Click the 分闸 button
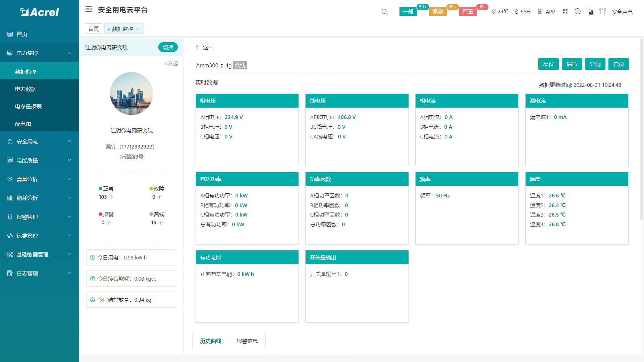Image resolution: width=644 pixels, height=362 pixels. pyautogui.click(x=595, y=64)
